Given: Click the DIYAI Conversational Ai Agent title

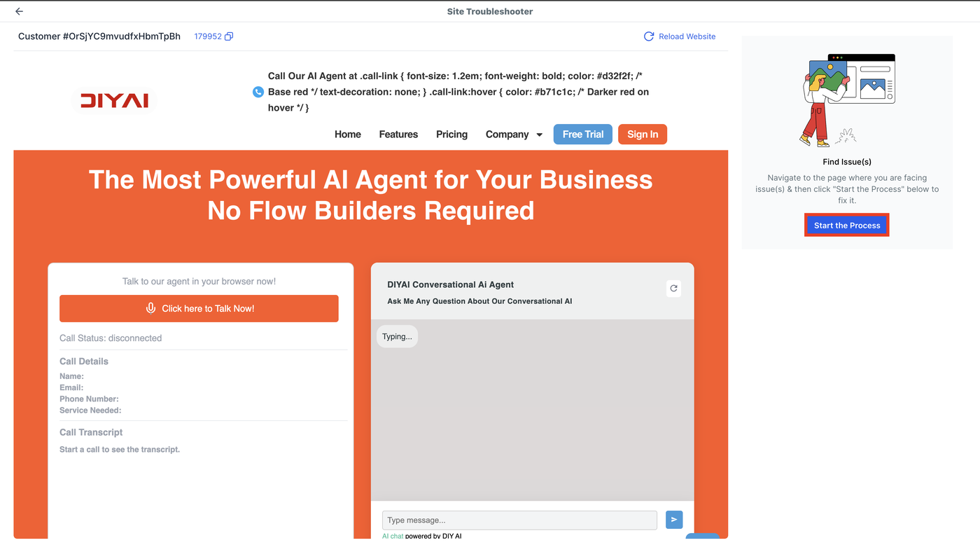Looking at the screenshot, I should [451, 284].
